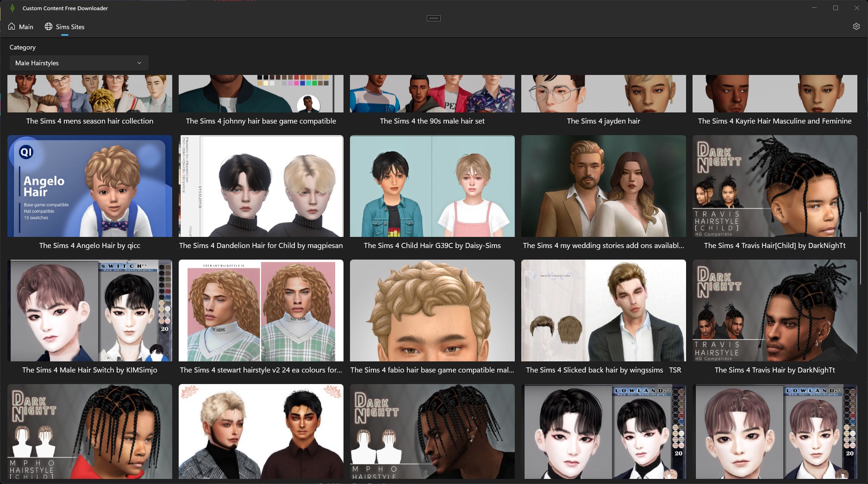Click 'The Sims 4 fabio hair base game compatible' title

[432, 370]
